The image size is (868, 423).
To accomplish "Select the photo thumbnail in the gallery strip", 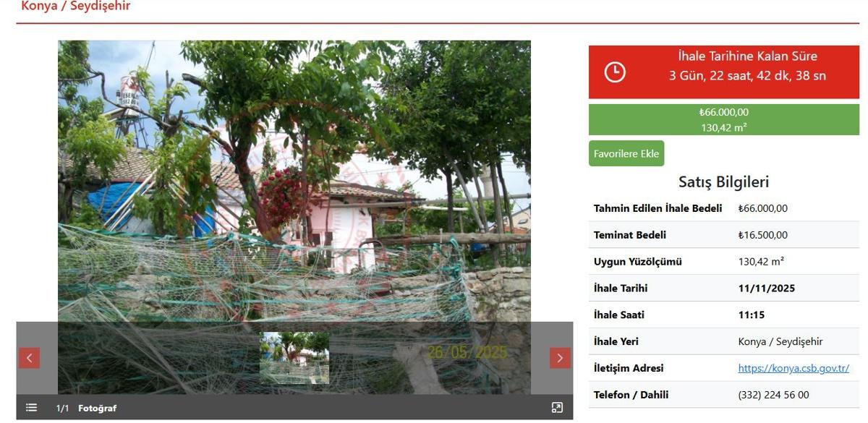I will pos(294,358).
